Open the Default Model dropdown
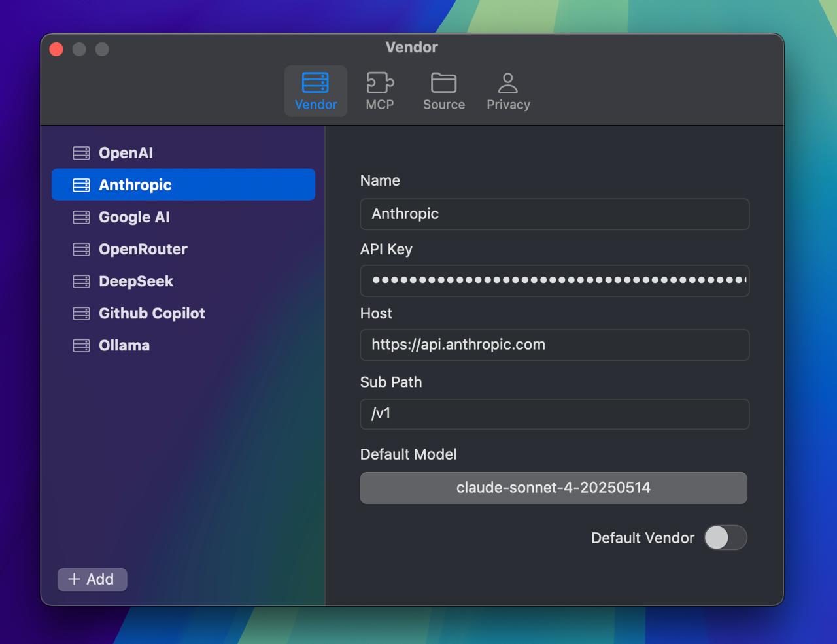The width and height of the screenshot is (837, 644). [x=553, y=488]
